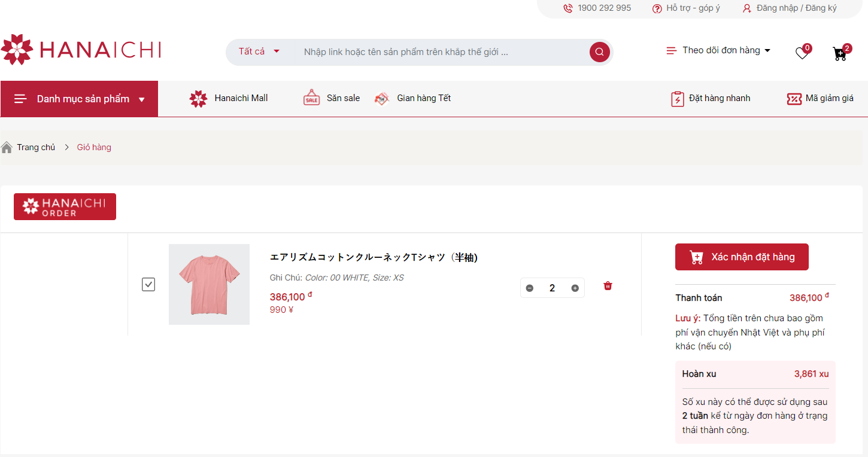The height and width of the screenshot is (457, 868).
Task: Click the Hanaichi Mall flower icon
Action: coord(198,99)
